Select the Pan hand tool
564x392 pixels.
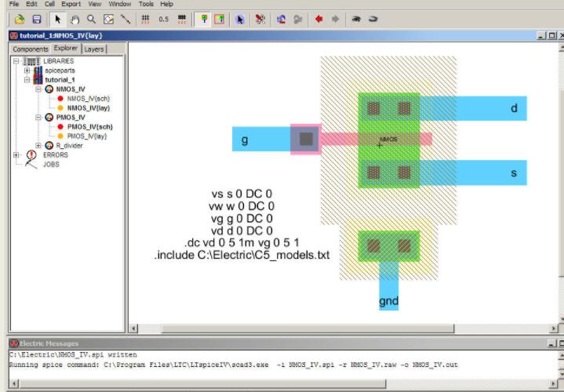(75, 19)
